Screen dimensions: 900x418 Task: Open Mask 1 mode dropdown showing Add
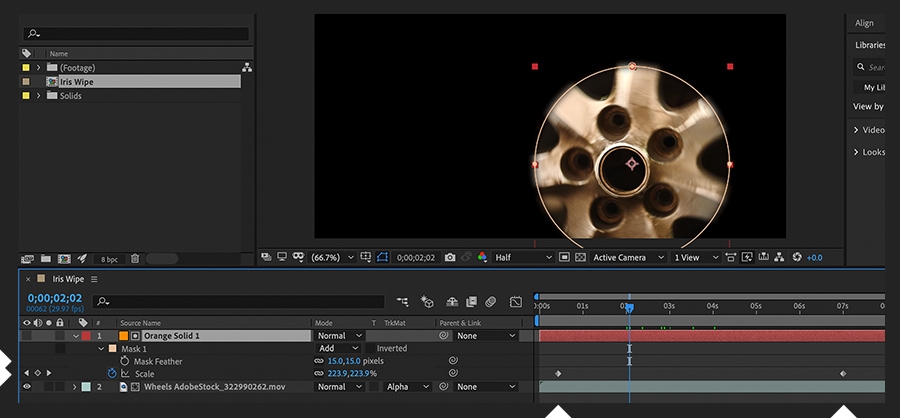tap(339, 348)
